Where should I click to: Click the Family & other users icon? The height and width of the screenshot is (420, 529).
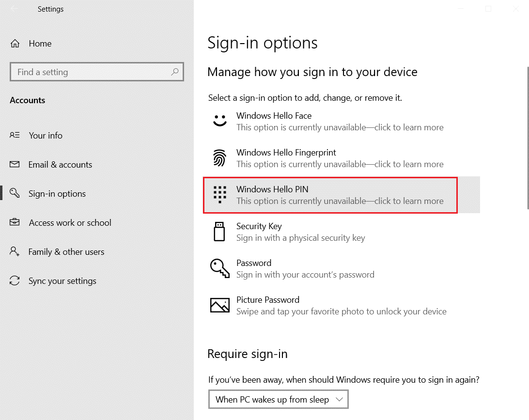15,251
